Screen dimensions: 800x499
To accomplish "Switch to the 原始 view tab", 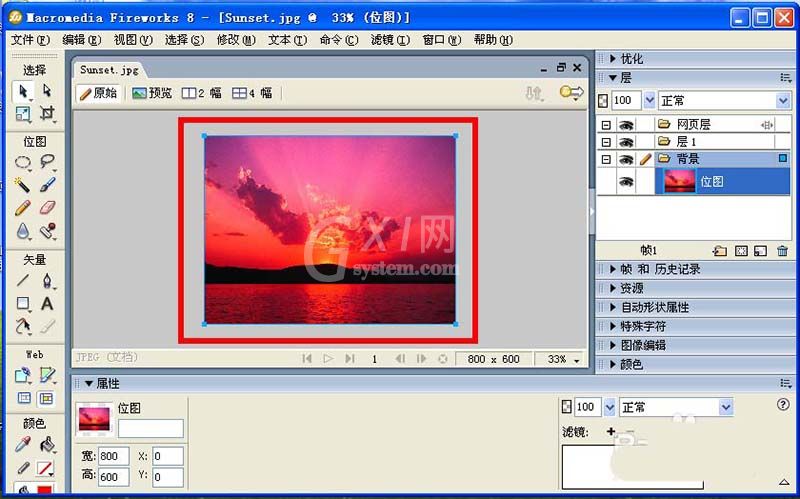I will click(x=98, y=93).
